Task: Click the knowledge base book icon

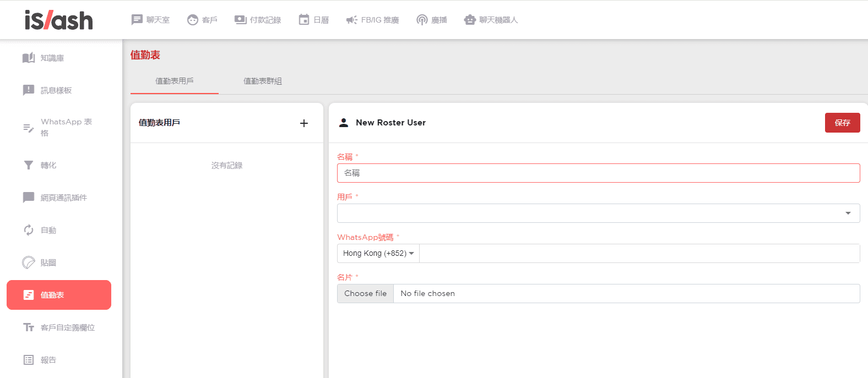Action: coord(29,58)
